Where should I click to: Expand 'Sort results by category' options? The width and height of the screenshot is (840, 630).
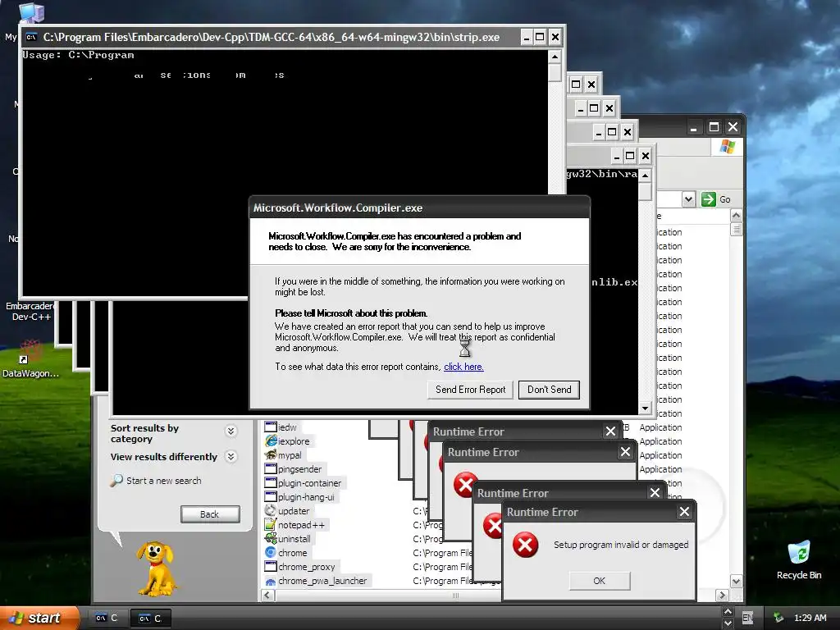(x=231, y=431)
